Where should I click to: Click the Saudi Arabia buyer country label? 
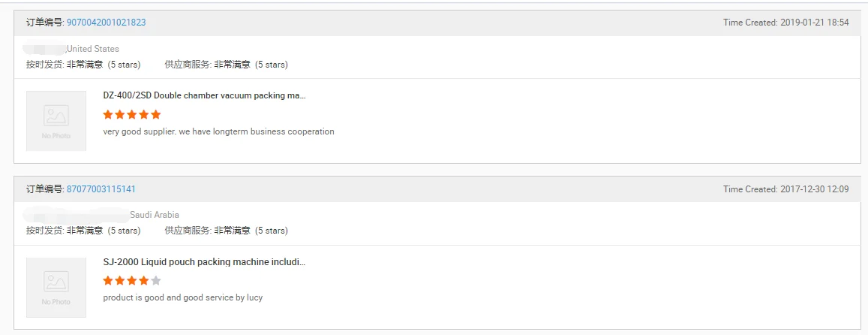point(155,215)
